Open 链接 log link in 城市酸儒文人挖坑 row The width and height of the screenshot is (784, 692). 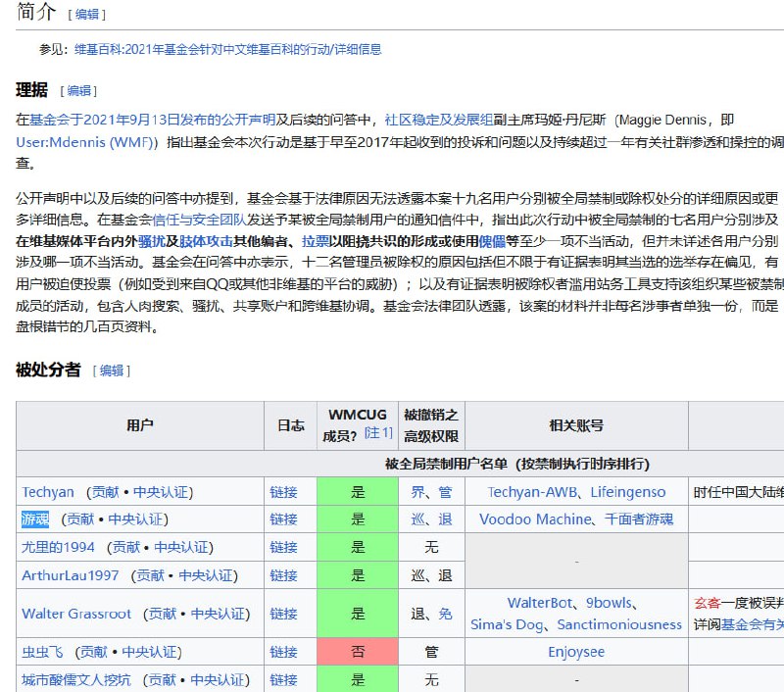point(283,680)
